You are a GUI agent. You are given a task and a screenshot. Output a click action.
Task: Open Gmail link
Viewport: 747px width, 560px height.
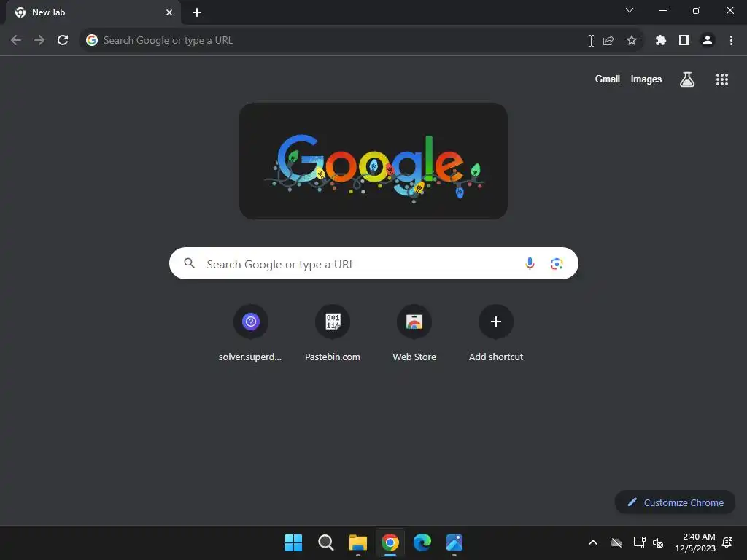click(608, 79)
